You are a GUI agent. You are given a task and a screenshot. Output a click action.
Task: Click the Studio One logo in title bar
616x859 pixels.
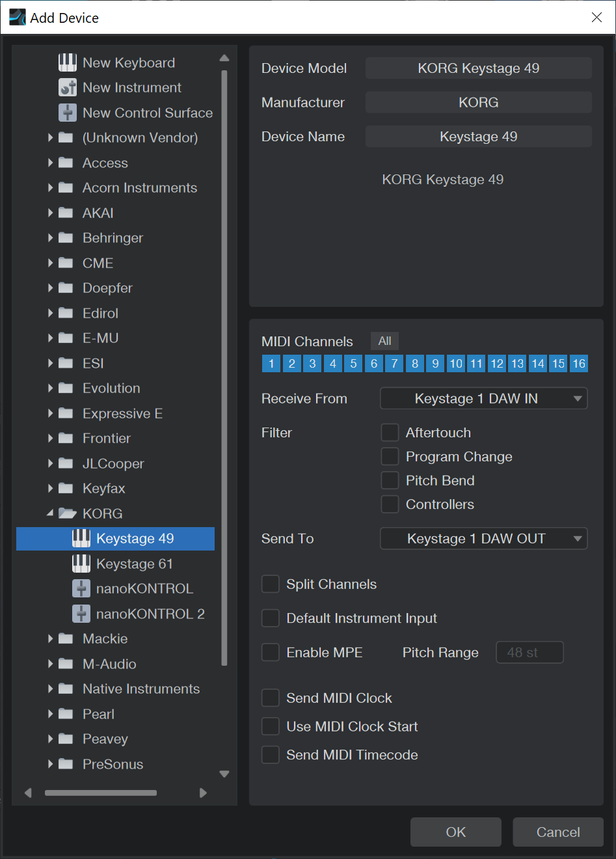click(18, 17)
